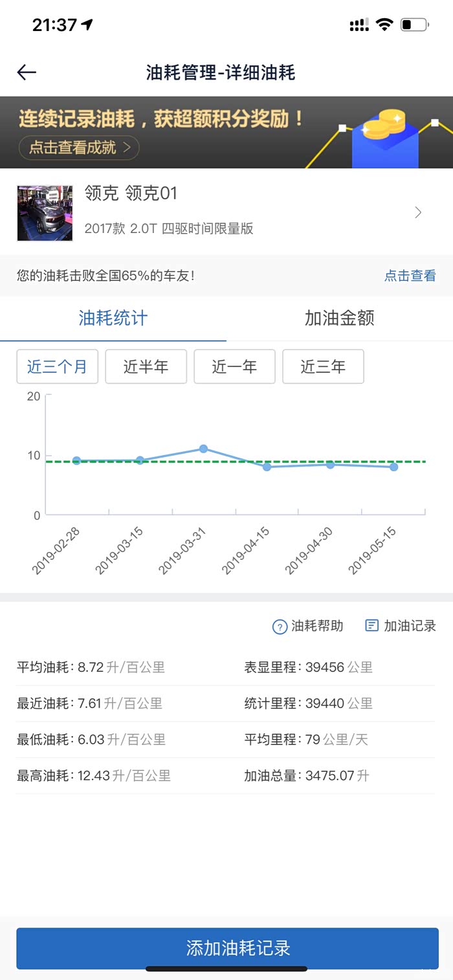Open the fuel consumption help question-mark icon
This screenshot has width=453, height=980.
tap(280, 627)
